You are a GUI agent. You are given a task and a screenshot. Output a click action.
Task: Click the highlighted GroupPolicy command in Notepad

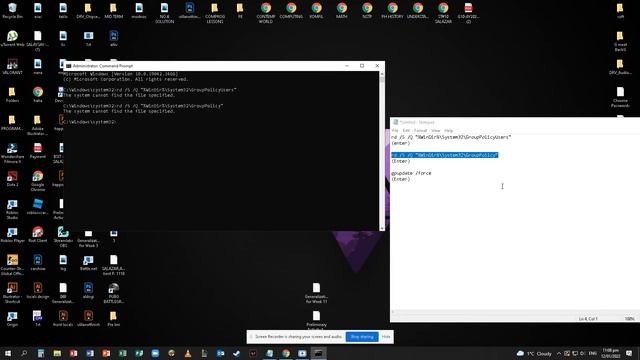[444, 155]
